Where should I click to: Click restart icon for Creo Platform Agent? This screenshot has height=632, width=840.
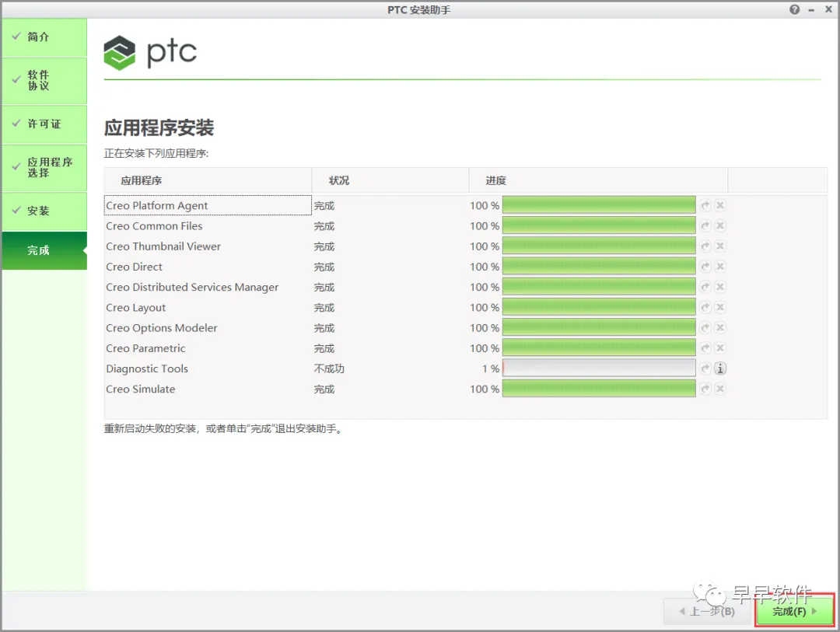[x=705, y=205]
